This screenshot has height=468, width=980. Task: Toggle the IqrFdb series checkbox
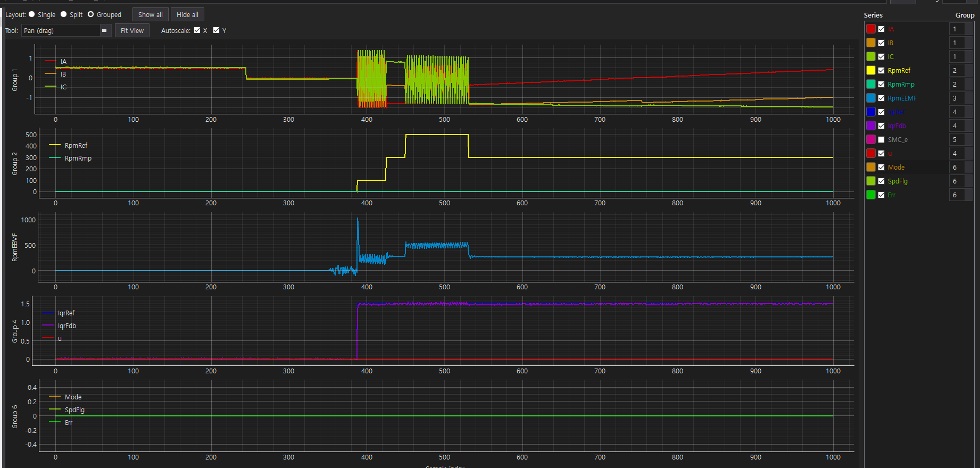click(882, 126)
